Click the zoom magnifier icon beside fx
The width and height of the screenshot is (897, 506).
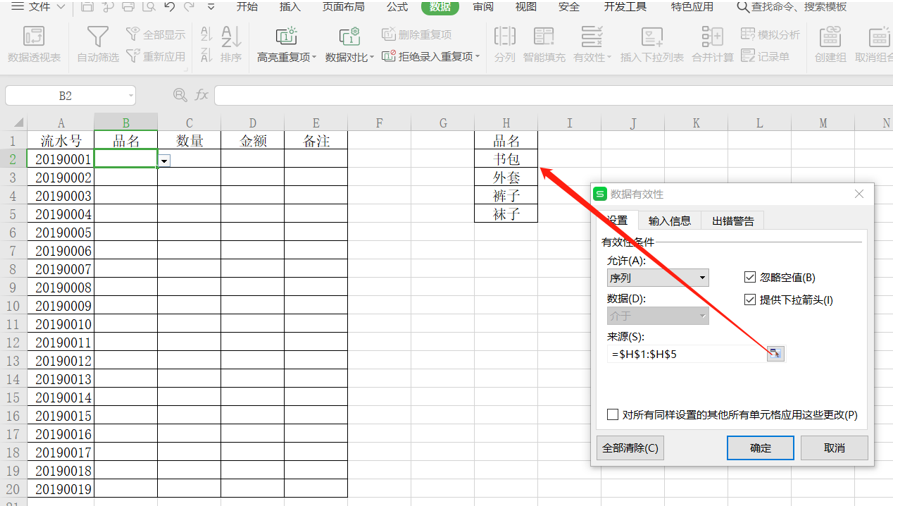click(x=180, y=95)
